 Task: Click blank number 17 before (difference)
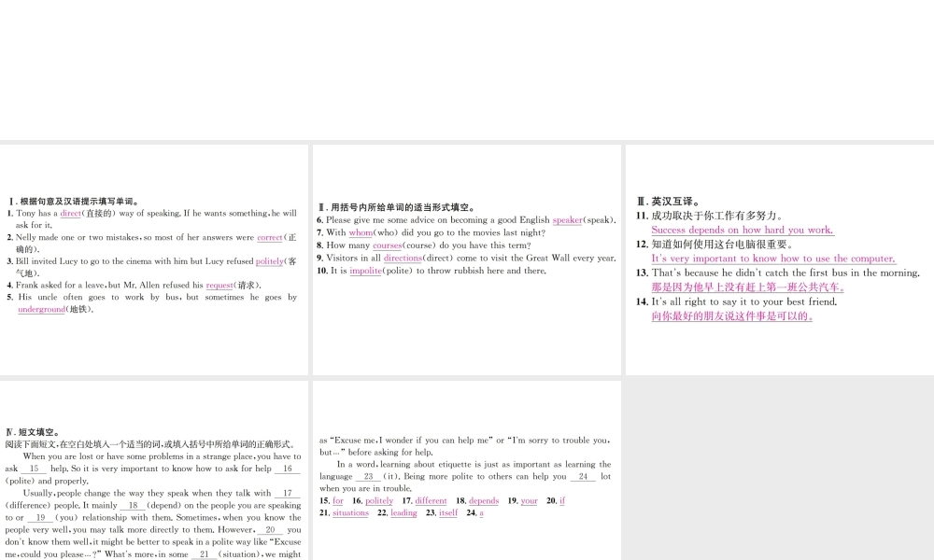tap(288, 494)
